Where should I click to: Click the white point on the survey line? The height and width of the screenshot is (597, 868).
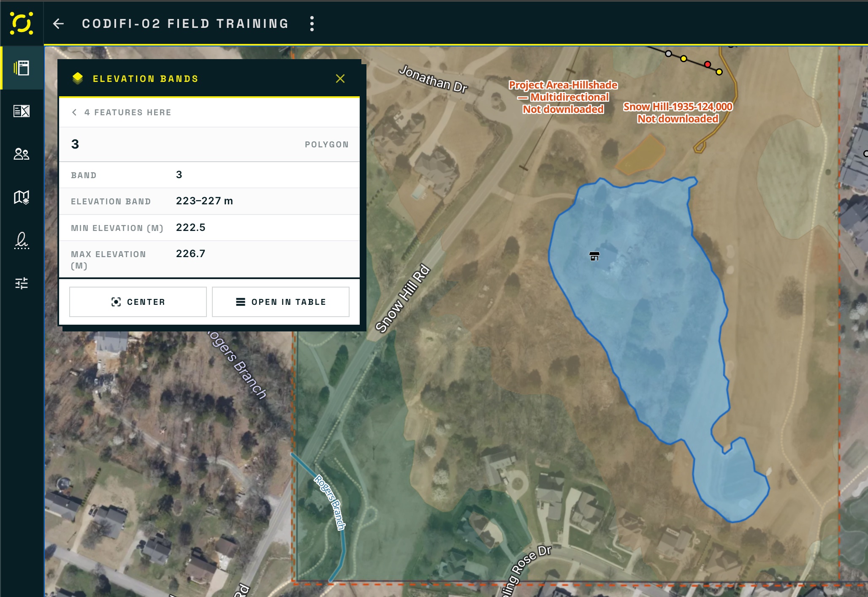668,54
